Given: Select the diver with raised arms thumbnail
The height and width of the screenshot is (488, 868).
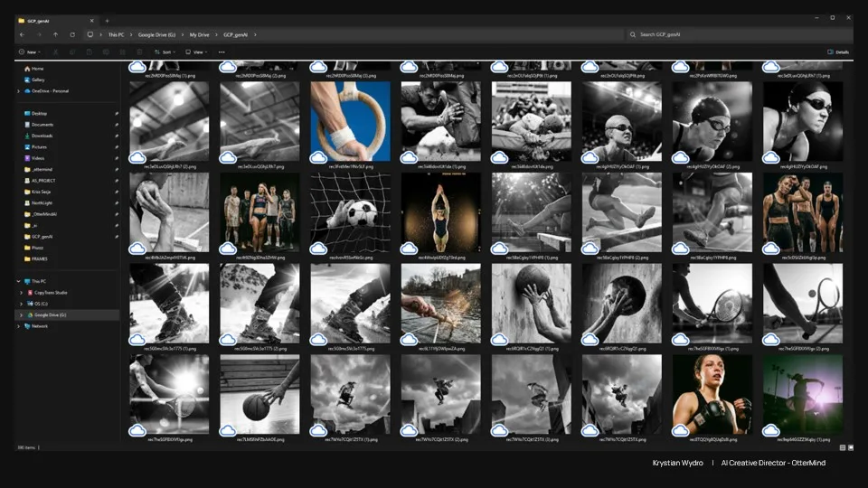Looking at the screenshot, I should tap(441, 212).
